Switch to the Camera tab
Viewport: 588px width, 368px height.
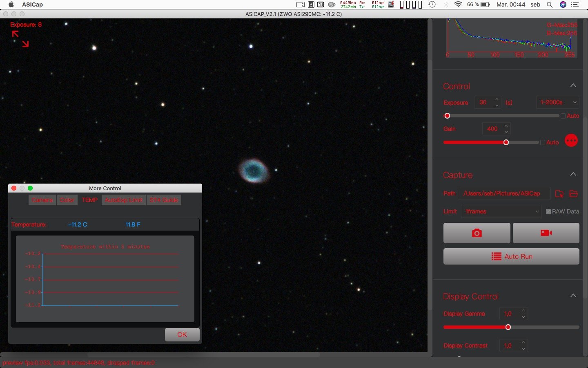click(x=42, y=200)
